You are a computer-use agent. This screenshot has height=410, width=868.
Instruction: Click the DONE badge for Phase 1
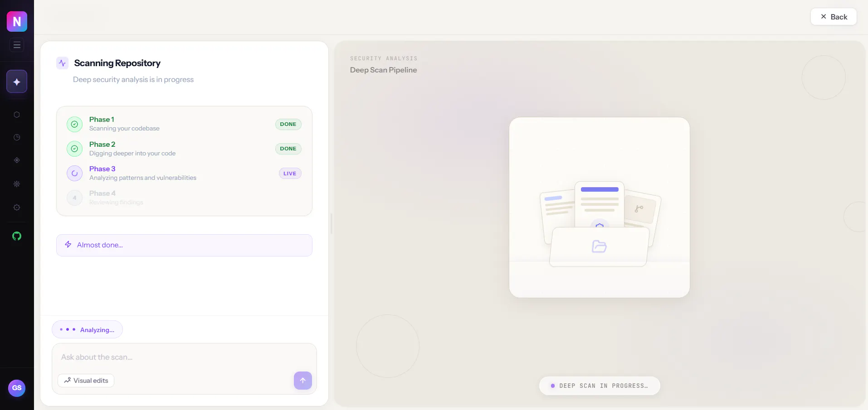[288, 124]
